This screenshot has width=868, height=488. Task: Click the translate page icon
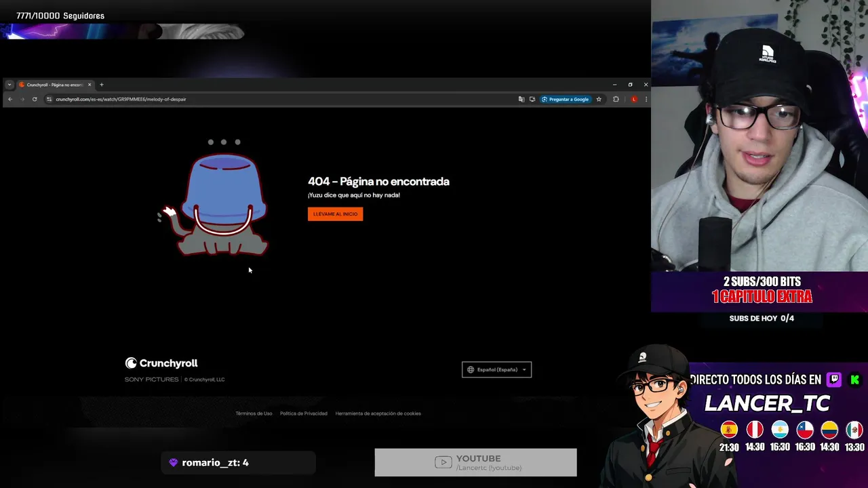coord(521,99)
